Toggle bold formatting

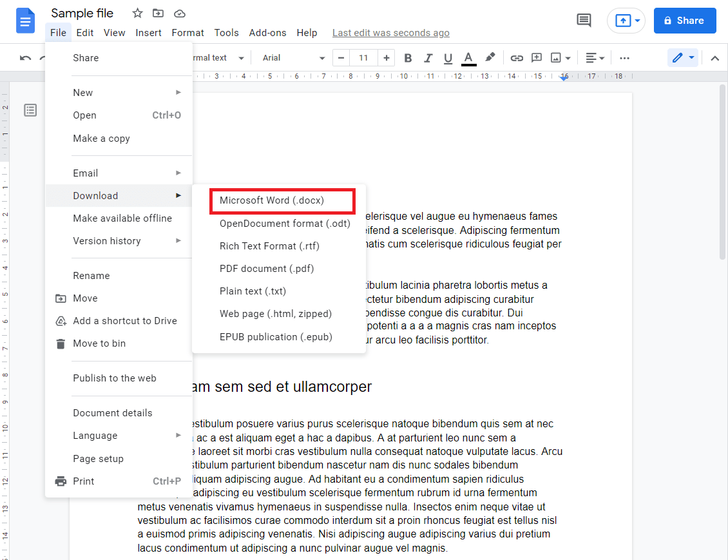[x=408, y=57]
